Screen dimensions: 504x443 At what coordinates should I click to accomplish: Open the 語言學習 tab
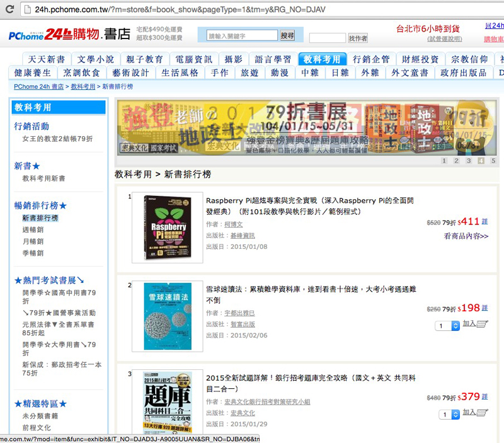273,59
